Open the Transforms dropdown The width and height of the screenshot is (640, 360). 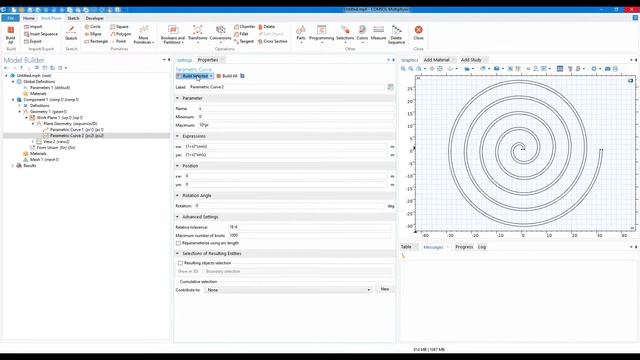tap(198, 35)
